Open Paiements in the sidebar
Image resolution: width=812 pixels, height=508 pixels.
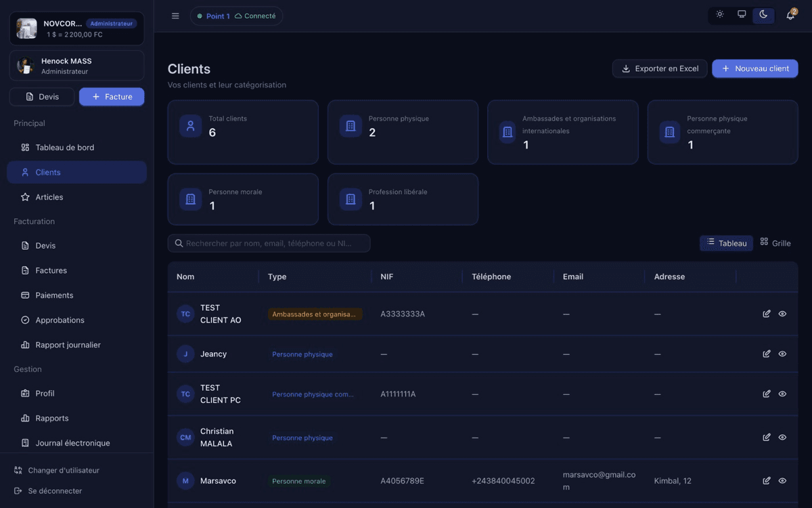click(x=76, y=295)
